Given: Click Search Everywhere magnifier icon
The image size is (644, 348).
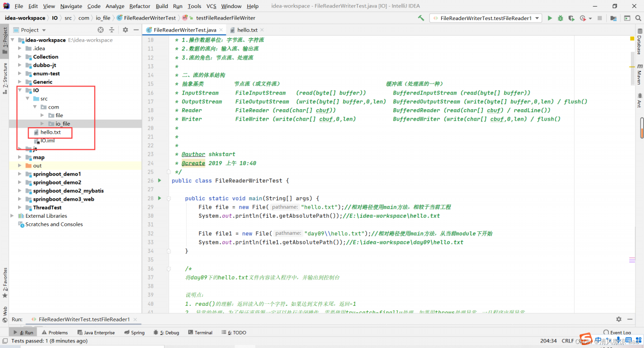Looking at the screenshot, I should point(638,18).
